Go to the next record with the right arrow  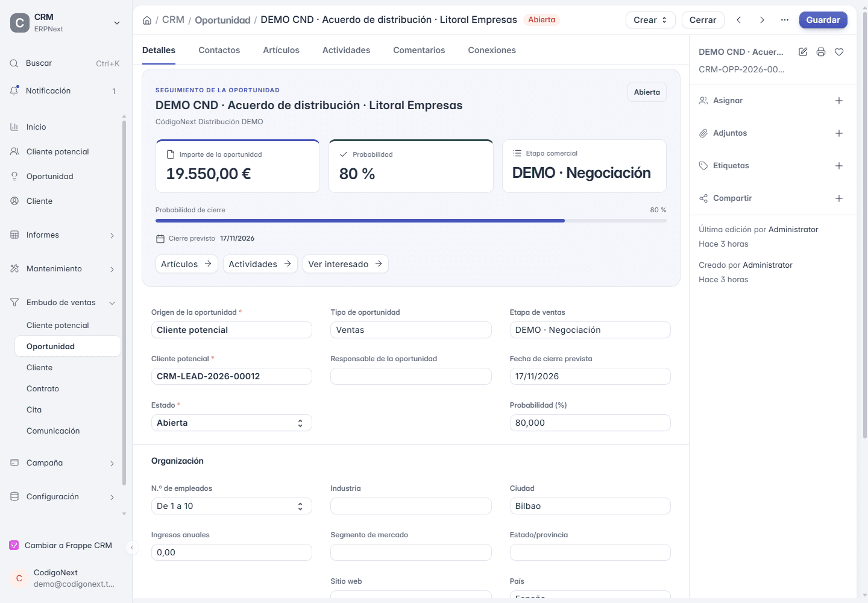tap(762, 20)
